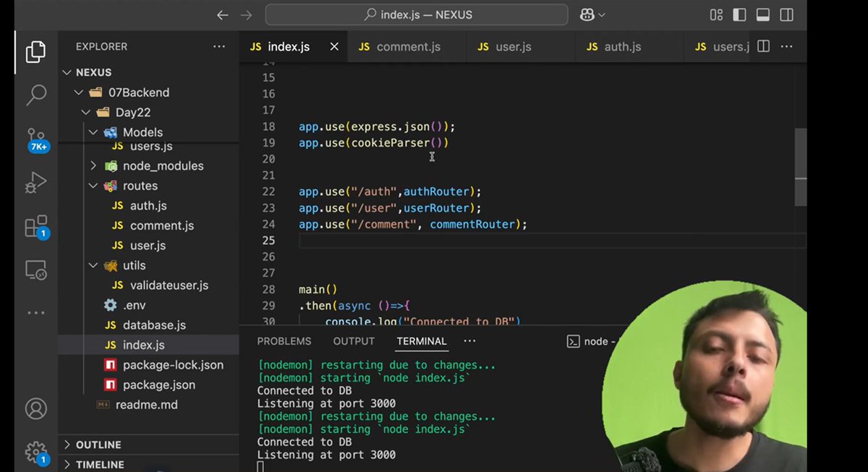Screen dimensions: 868x472
Task: Open the Run and Debug view
Action: (x=35, y=182)
